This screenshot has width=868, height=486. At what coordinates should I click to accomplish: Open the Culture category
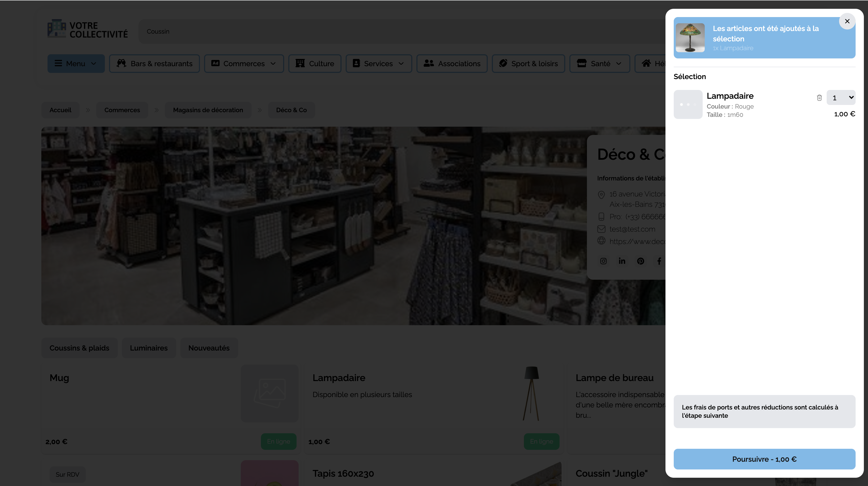(315, 63)
